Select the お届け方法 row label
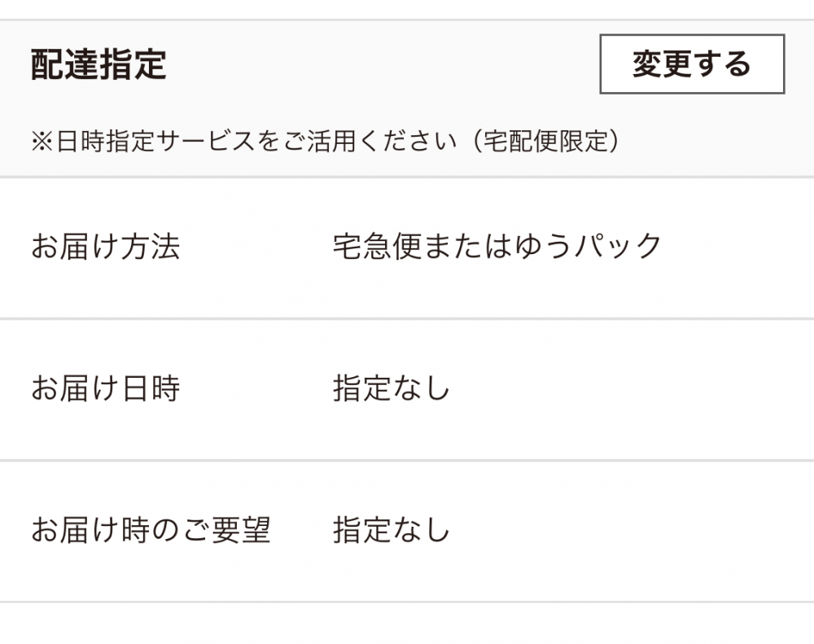 click(105, 247)
